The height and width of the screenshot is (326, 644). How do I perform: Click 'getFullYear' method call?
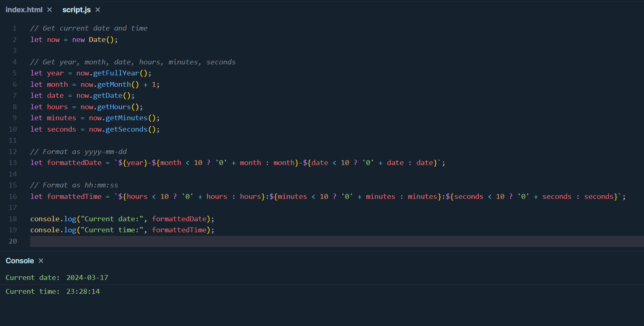point(116,73)
